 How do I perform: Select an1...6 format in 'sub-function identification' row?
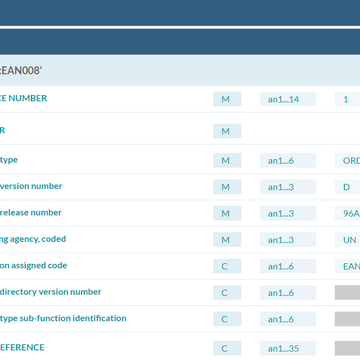288,319
